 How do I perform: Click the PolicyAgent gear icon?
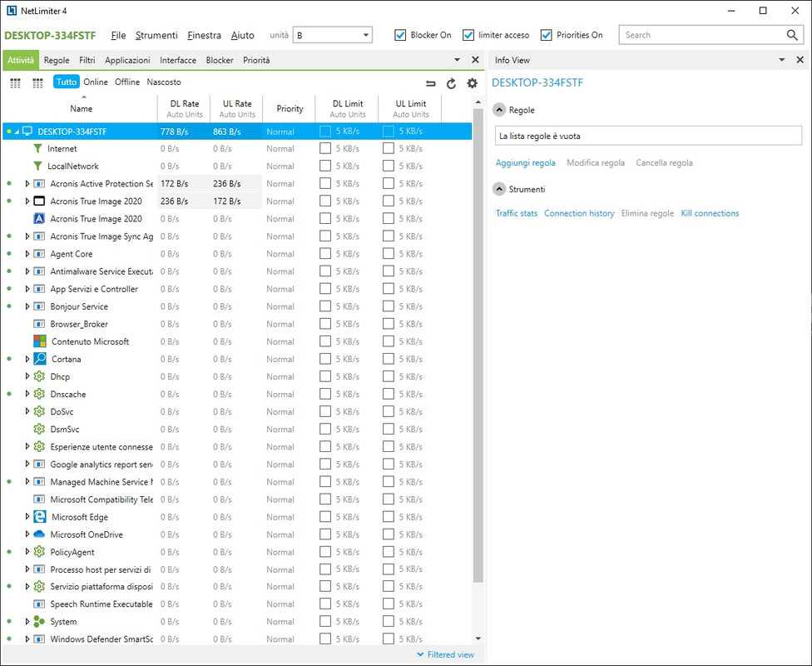click(39, 552)
